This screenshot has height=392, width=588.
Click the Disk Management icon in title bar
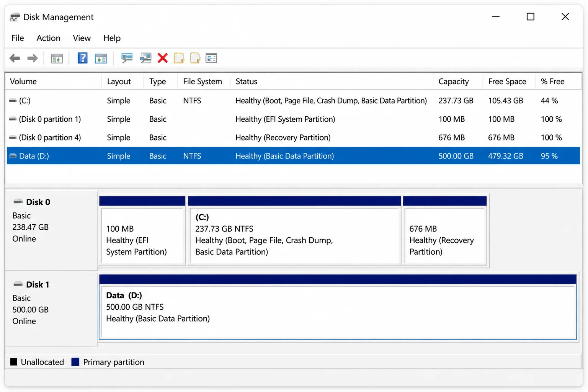(15, 17)
